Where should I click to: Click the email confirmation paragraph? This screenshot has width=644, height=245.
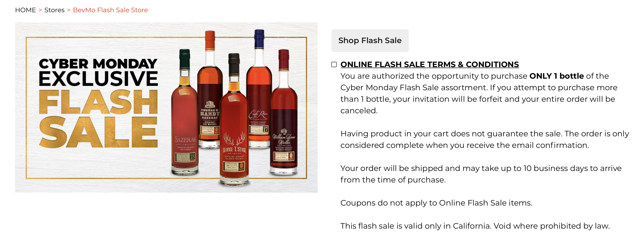click(x=484, y=139)
